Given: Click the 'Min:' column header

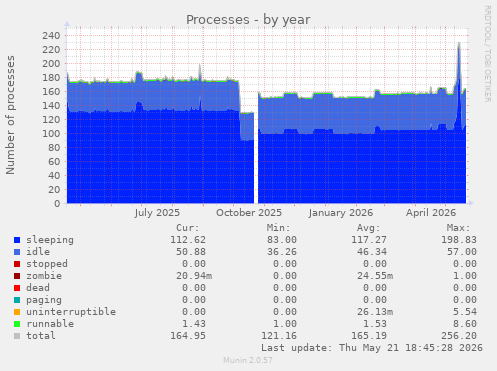Looking at the screenshot, I should (278, 228).
